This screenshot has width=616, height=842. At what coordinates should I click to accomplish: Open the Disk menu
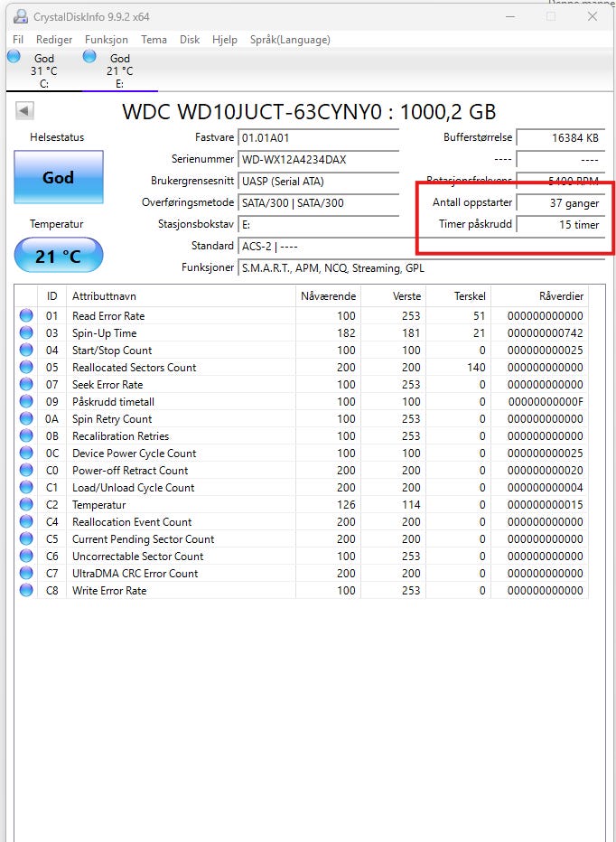[x=190, y=40]
